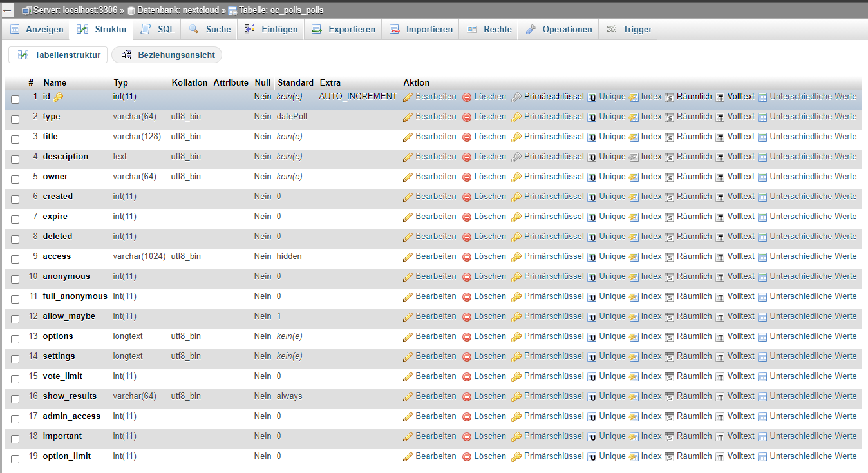Viewport: 868px width, 473px height.
Task: Switch to the Trigger tab
Action: pos(629,29)
